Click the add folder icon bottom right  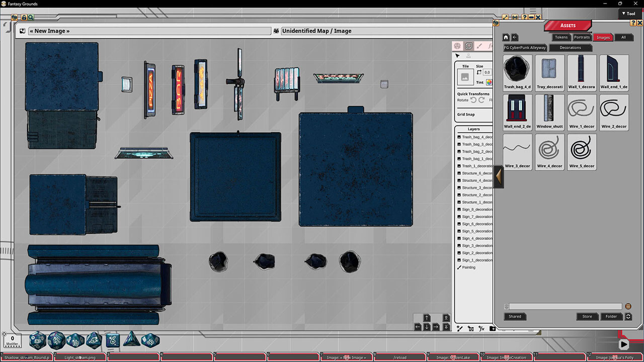tap(493, 328)
